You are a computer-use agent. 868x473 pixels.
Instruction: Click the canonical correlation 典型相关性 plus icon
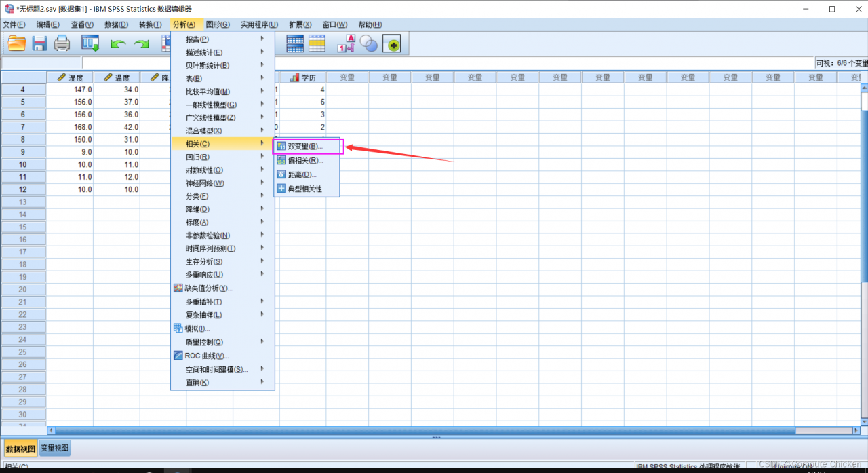click(x=281, y=189)
